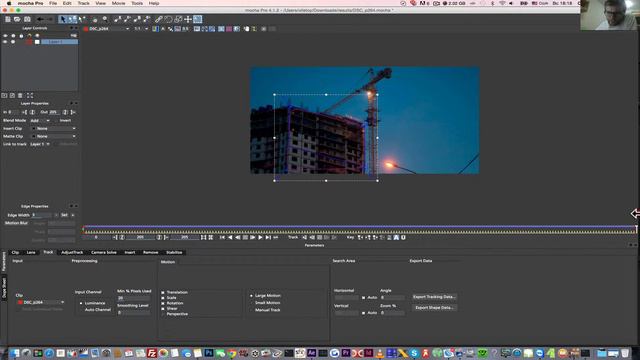
Task: Open the Insert Clip dropdown
Action: point(54,129)
